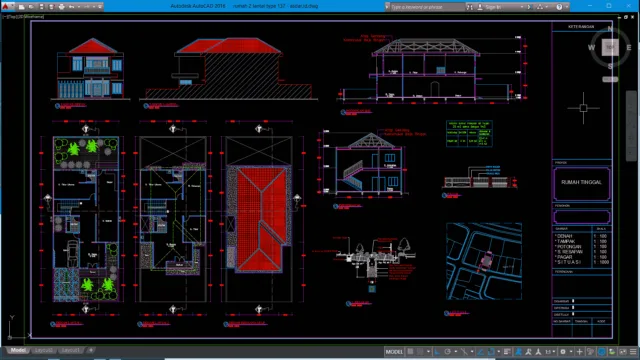640x360 pixels.
Task: Click the New drawing icon in Quick Access toolbar
Action: tap(22, 7)
